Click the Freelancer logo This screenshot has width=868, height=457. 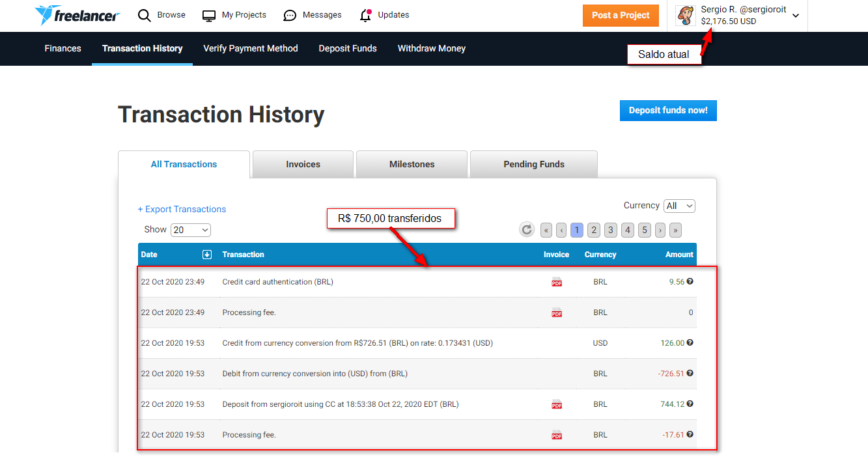[x=77, y=16]
